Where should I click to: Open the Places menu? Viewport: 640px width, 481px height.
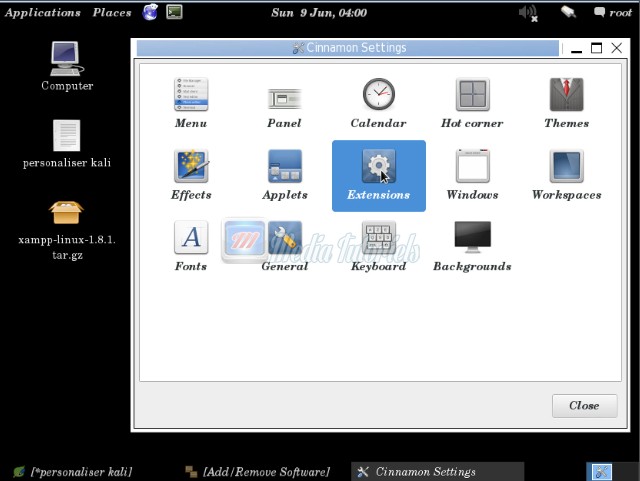pyautogui.click(x=112, y=13)
